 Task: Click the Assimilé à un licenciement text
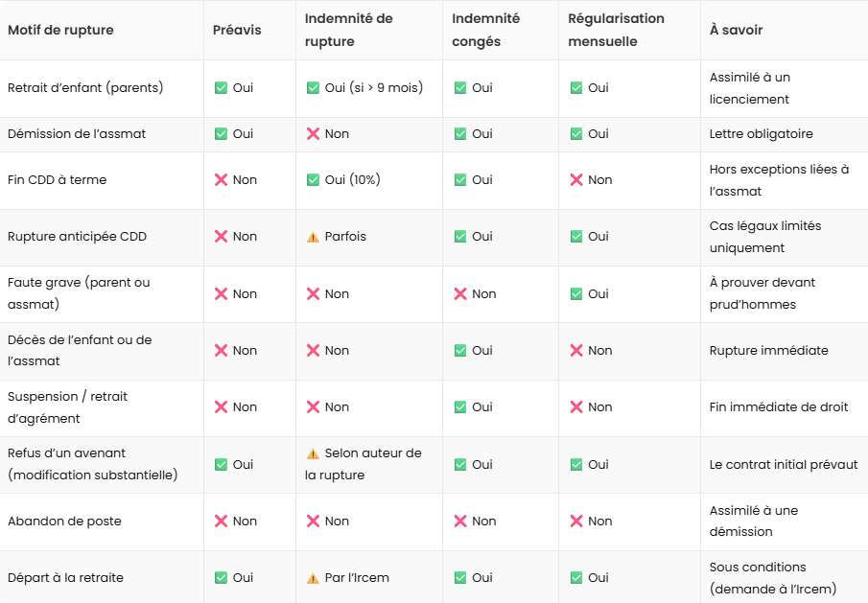(750, 87)
